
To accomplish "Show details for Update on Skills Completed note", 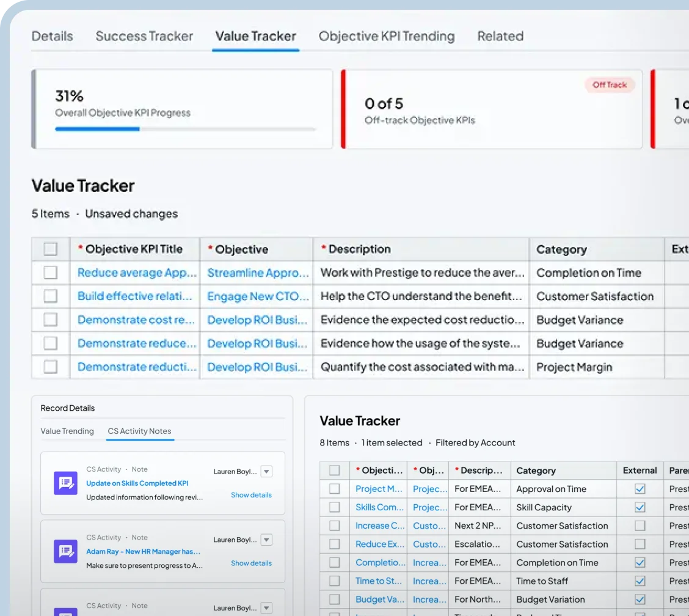I will coord(251,495).
